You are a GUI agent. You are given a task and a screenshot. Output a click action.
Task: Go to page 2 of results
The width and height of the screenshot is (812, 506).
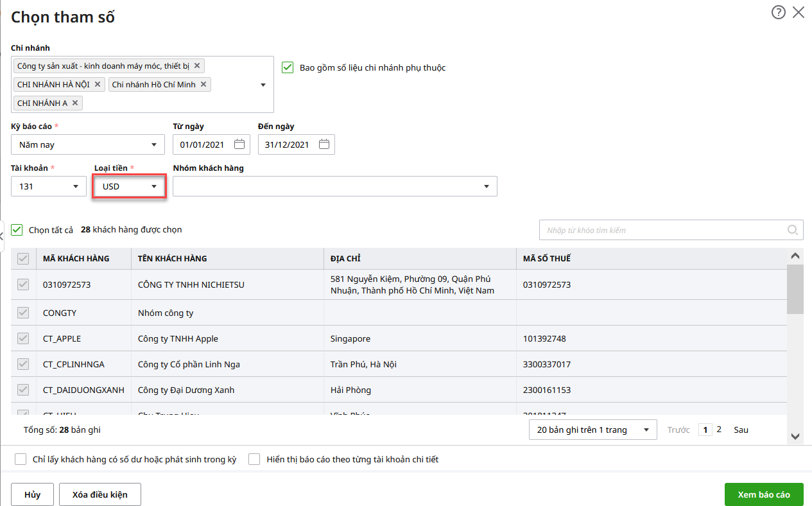click(x=719, y=430)
